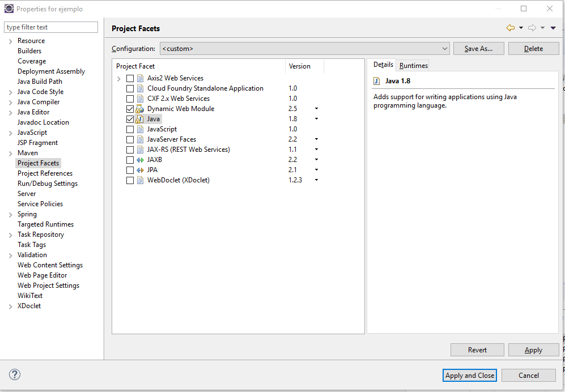Click the Dynamic Web Module facet icon

[x=140, y=109]
